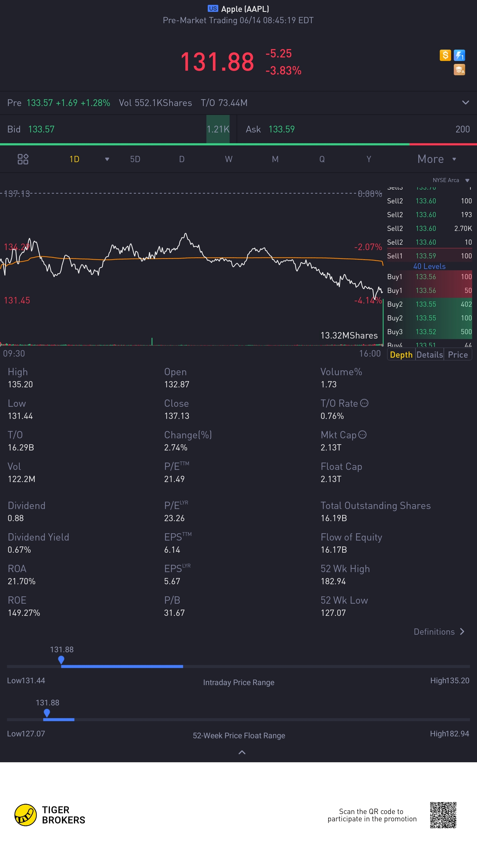Tap the -3.83% change percentage

point(284,70)
